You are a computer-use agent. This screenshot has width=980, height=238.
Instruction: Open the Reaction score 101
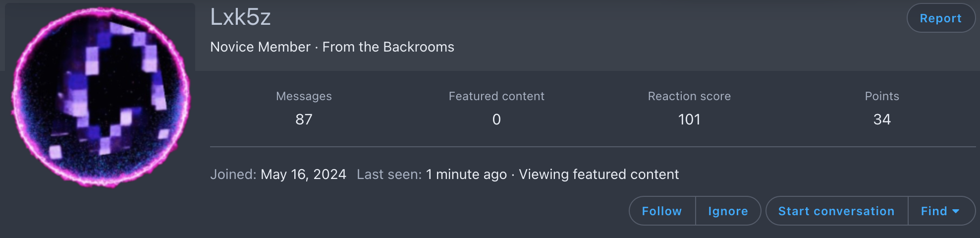pyautogui.click(x=689, y=119)
